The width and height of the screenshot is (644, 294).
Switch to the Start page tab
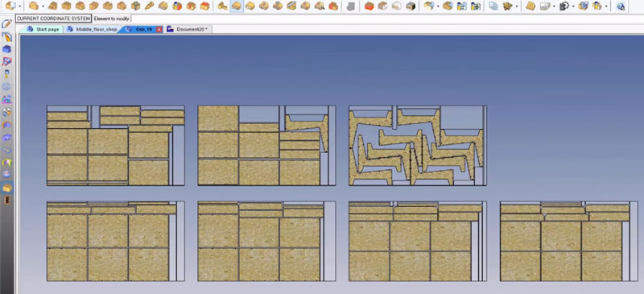43,29
